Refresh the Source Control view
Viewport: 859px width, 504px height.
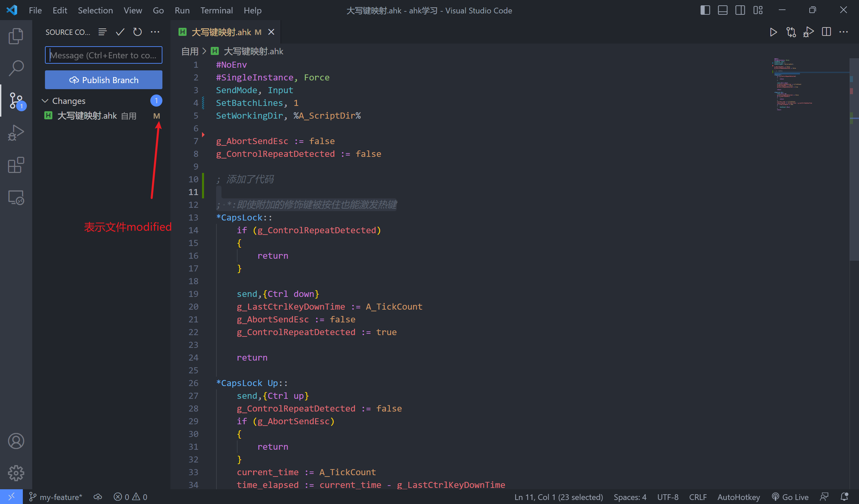tap(137, 32)
